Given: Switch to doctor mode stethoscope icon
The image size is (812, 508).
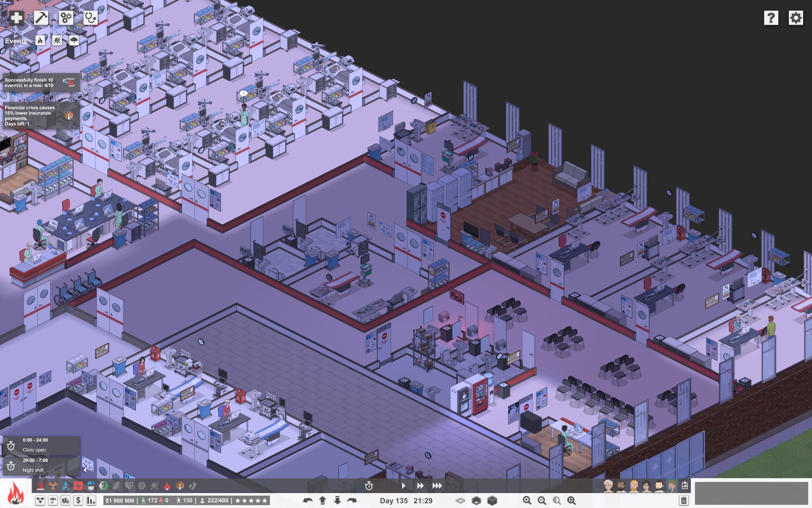Looking at the screenshot, I should coord(90,17).
